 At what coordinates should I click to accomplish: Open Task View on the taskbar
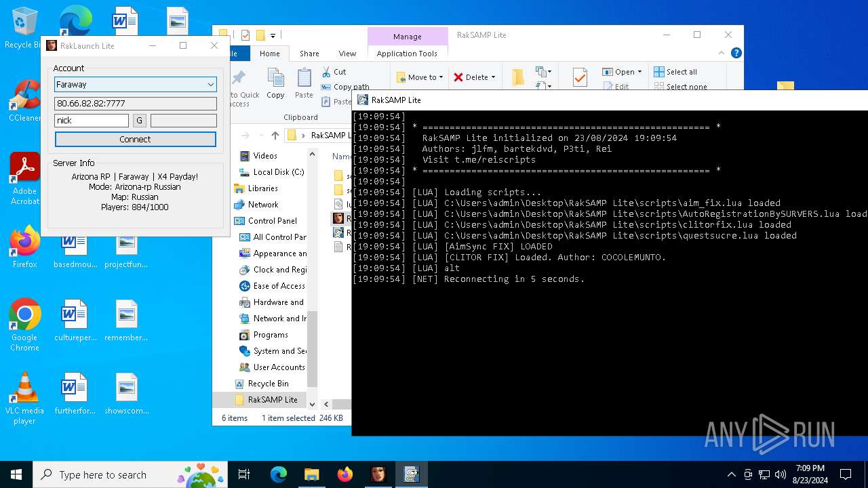tap(245, 474)
